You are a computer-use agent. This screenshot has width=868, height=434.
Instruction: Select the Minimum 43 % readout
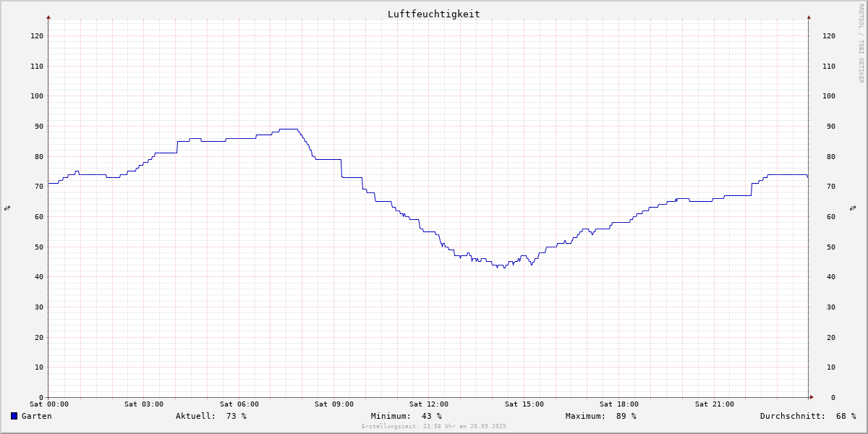406,416
